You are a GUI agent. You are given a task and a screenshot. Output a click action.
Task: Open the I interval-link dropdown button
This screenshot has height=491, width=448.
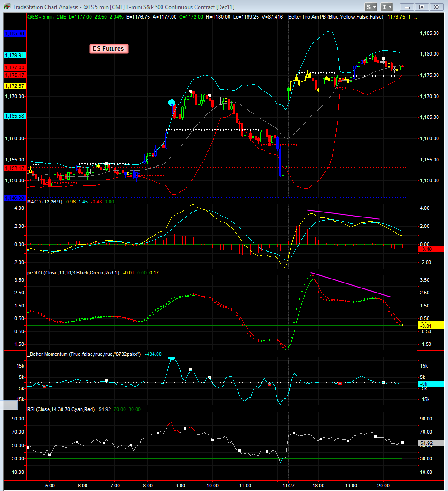[386, 7]
